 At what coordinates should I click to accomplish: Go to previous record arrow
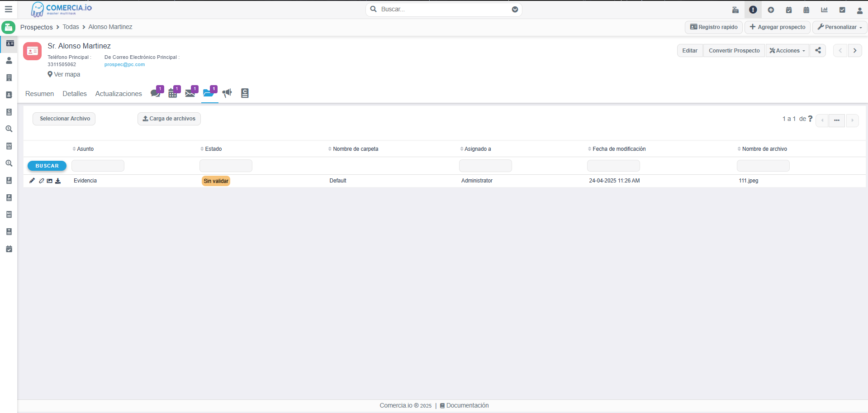840,50
